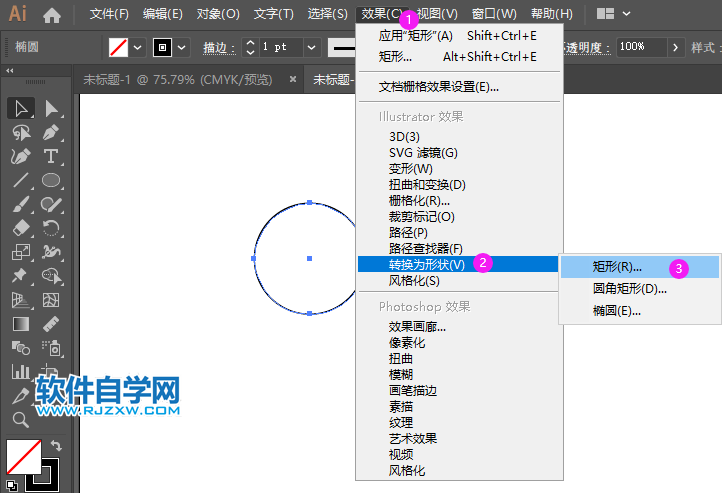Select the Shaper tool
This screenshot has width=722, height=493.
click(x=51, y=204)
